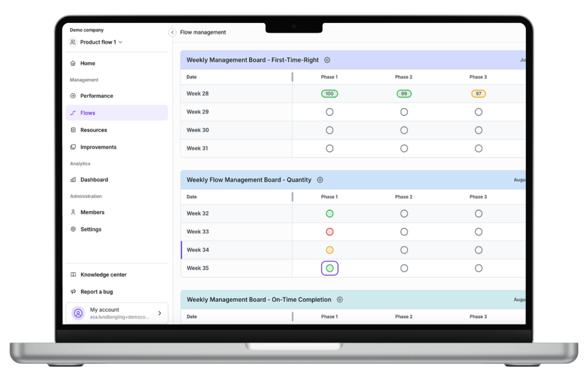Open the Performance menu item
Viewport: 588px width, 385px height.
[x=97, y=96]
